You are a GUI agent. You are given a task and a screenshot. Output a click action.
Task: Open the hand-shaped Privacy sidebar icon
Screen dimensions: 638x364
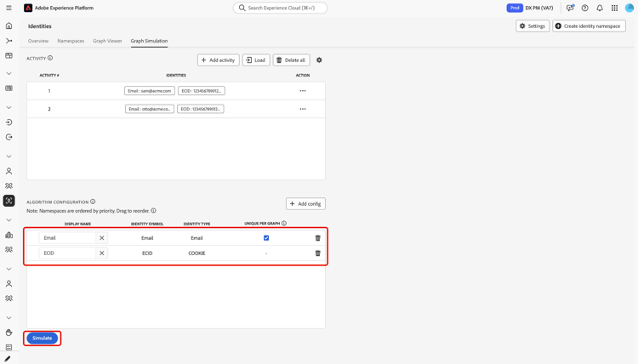pos(9,333)
